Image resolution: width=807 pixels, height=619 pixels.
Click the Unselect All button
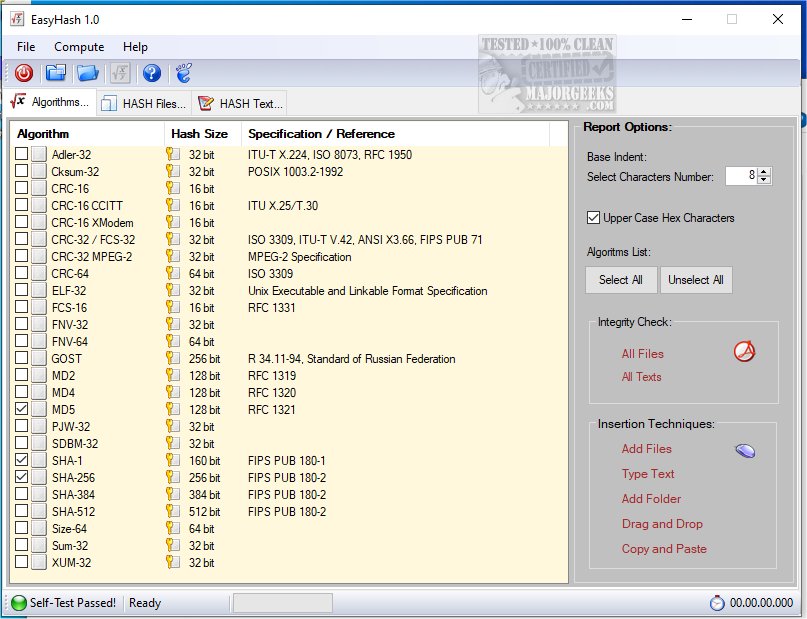point(696,280)
